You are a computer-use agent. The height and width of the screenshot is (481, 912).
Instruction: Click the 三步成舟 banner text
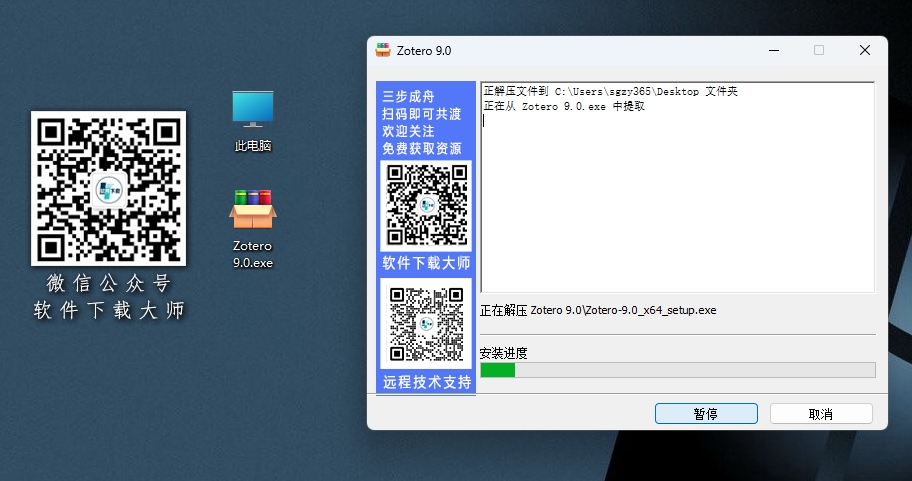(x=408, y=97)
